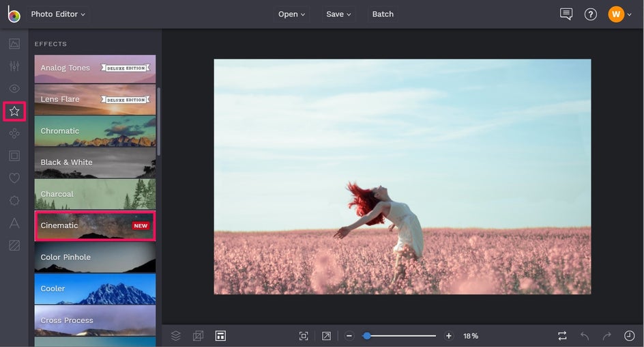The image size is (644, 347).
Task: Zoom in with the plus button
Action: click(448, 336)
